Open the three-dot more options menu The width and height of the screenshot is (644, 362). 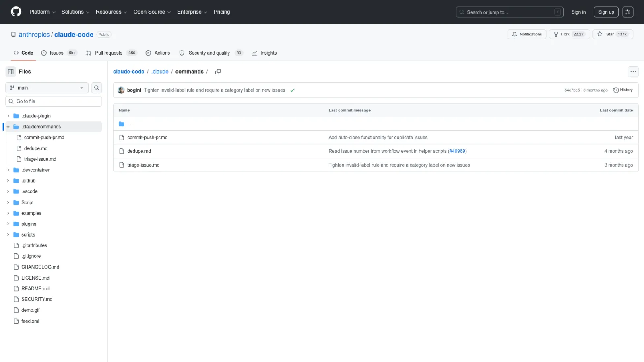click(633, 72)
